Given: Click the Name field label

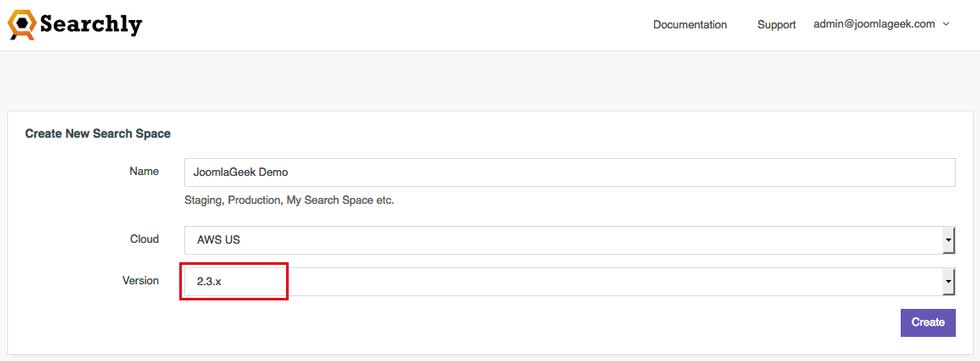Looking at the screenshot, I should (x=144, y=171).
